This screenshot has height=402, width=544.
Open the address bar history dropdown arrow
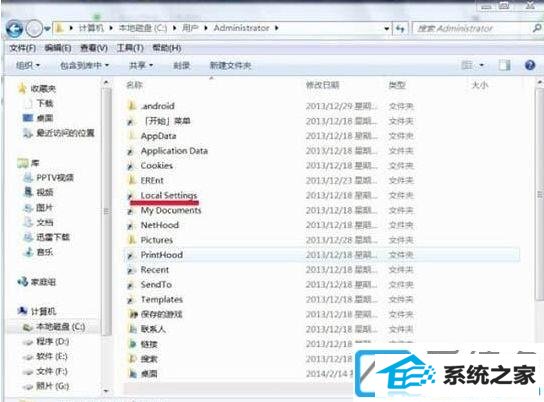(386, 28)
